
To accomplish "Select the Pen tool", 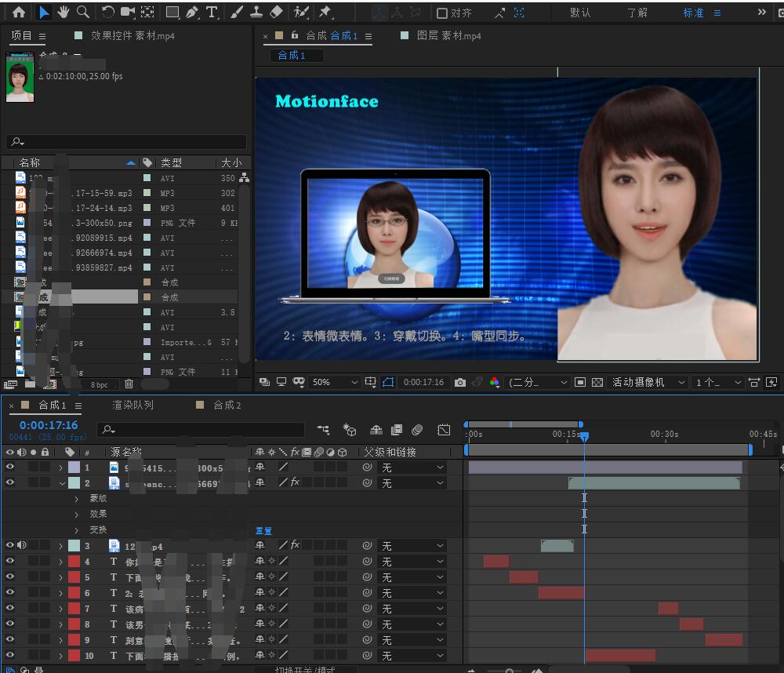I will click(x=192, y=12).
